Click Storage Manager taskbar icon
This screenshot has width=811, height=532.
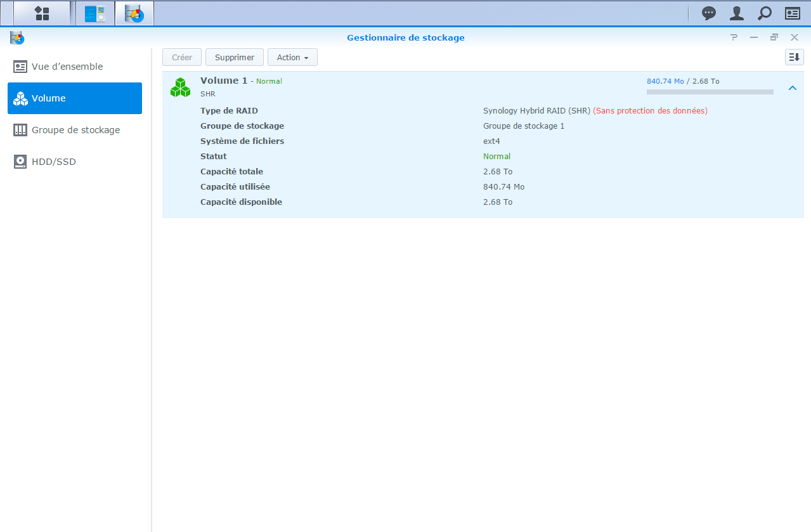tap(134, 13)
